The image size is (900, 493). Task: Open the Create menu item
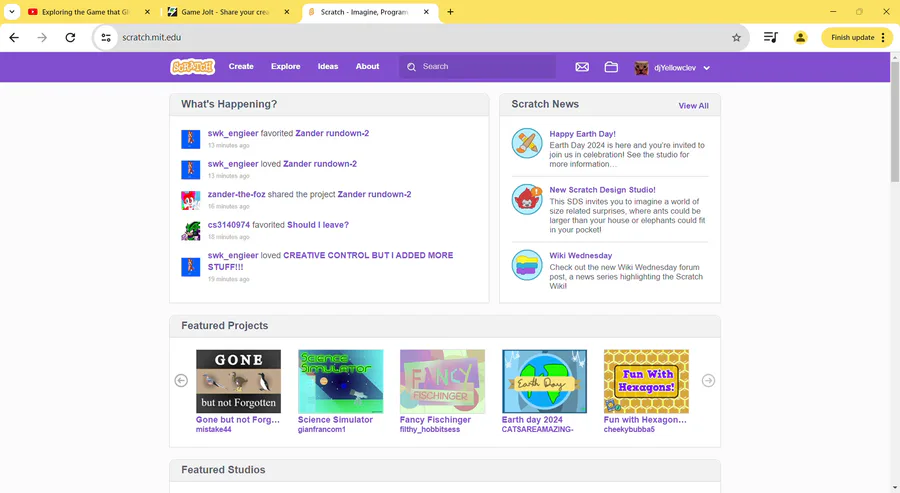pyautogui.click(x=241, y=67)
